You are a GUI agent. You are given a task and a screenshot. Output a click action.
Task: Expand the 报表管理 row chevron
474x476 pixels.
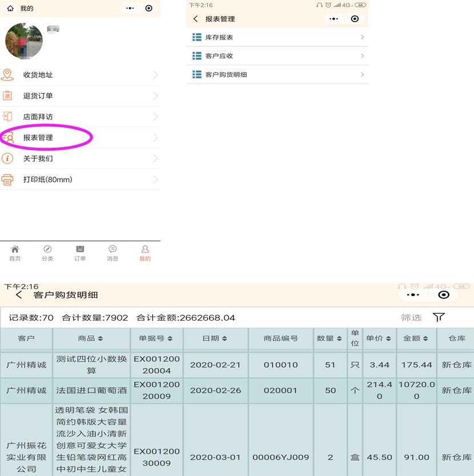tap(155, 138)
